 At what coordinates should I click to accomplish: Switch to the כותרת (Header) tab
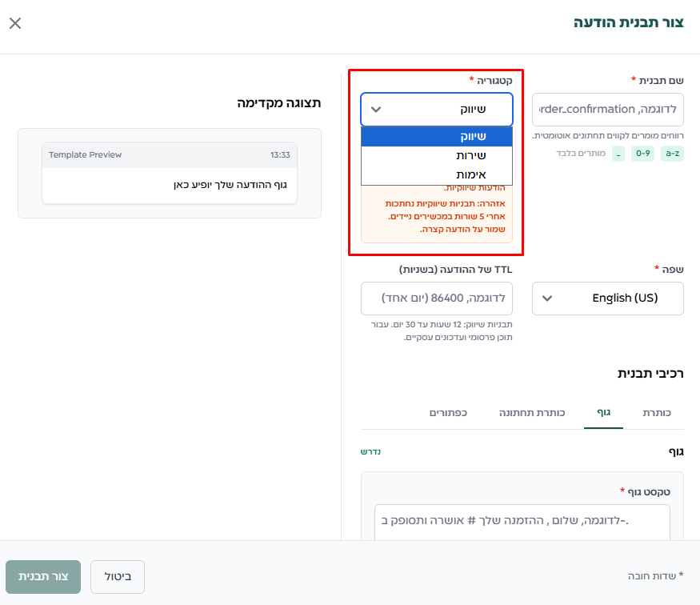coord(656,412)
